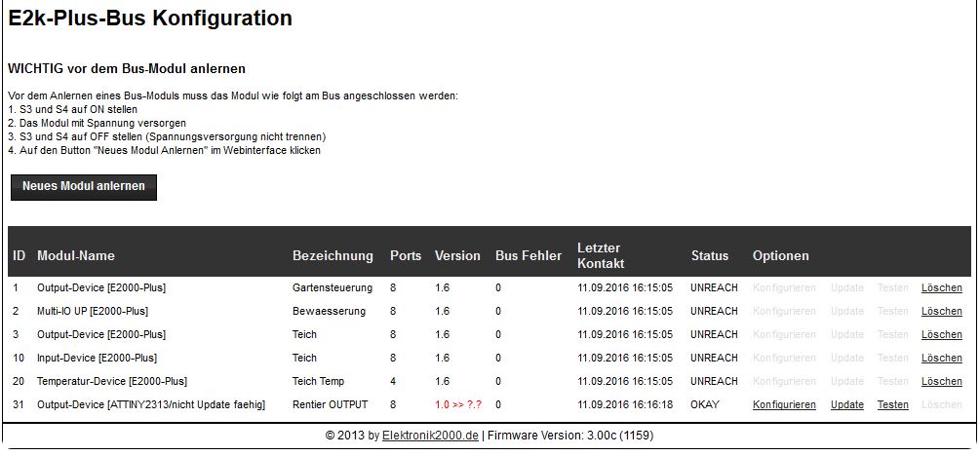
Task: Click Löschen for Bewaesserung module
Action: (x=941, y=311)
